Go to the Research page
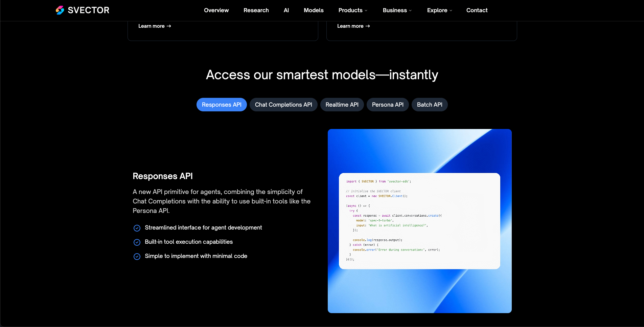 pos(256,10)
